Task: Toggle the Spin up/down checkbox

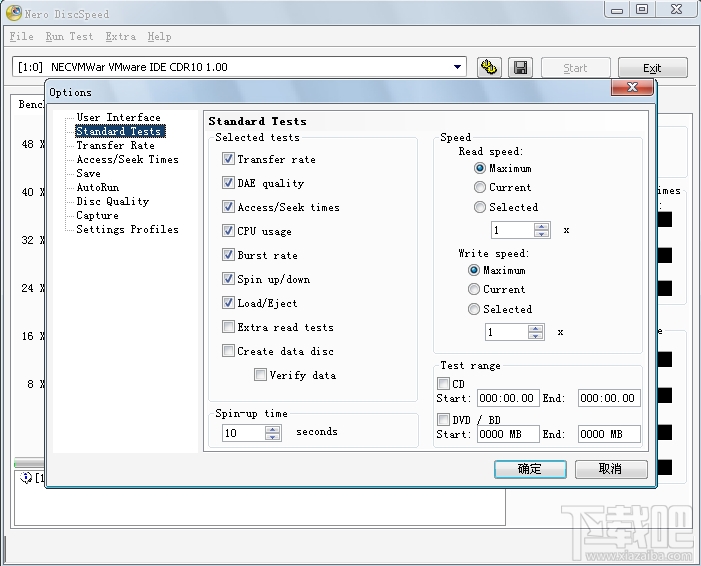Action: pos(228,279)
